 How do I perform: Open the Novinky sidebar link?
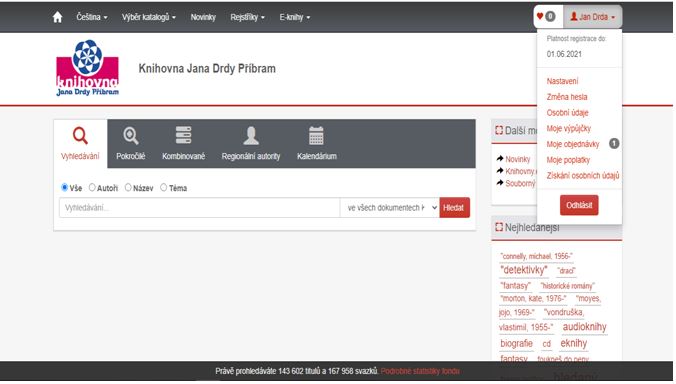pos(517,159)
